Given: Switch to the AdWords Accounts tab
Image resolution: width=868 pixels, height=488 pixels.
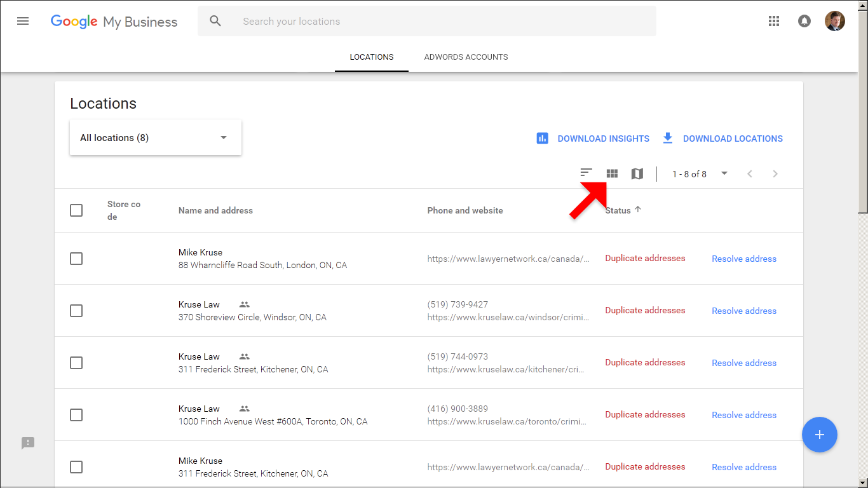Looking at the screenshot, I should (x=466, y=57).
